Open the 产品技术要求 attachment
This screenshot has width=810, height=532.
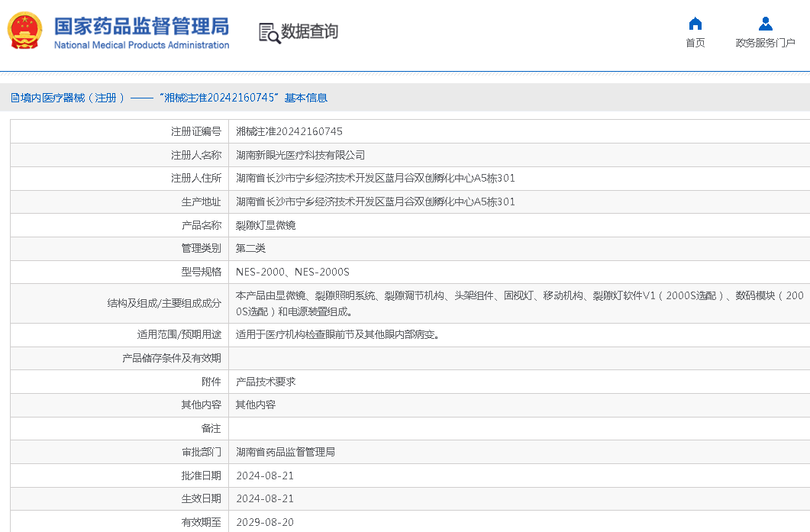tap(266, 382)
